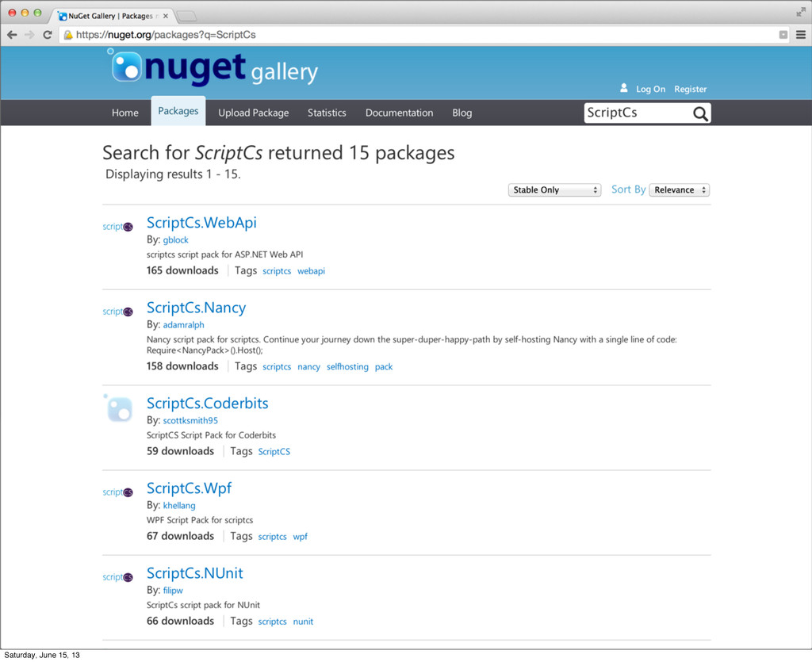Click the '158 downloads' text

tap(182, 366)
